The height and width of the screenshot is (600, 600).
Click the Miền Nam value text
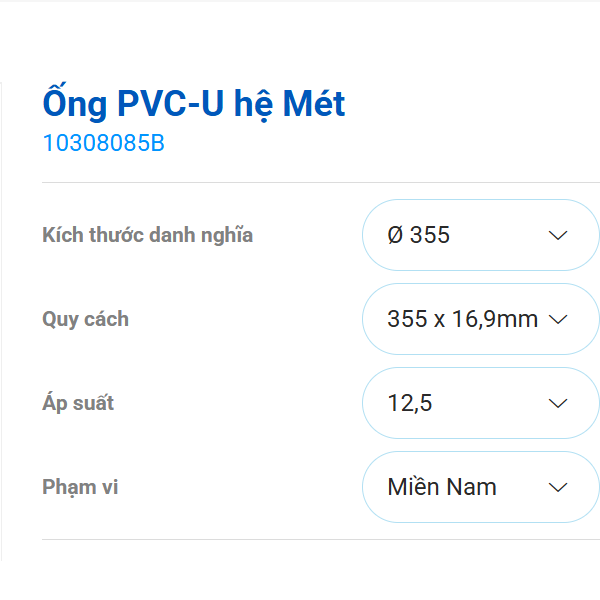[x=441, y=487]
